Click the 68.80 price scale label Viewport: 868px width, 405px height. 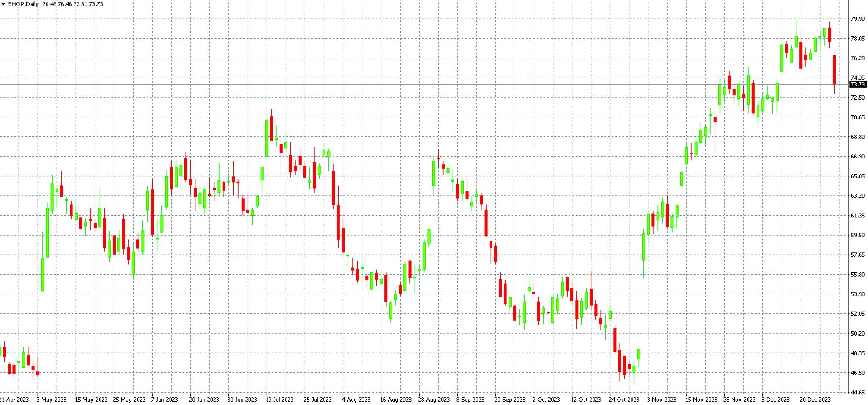(x=857, y=137)
